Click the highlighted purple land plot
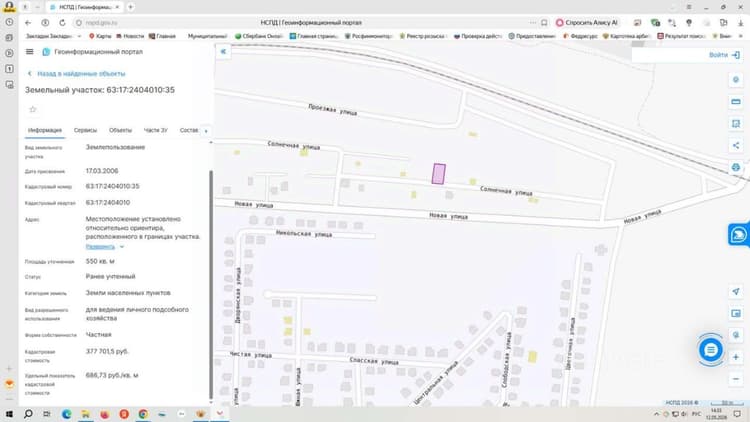This screenshot has width=750, height=422. [x=439, y=174]
